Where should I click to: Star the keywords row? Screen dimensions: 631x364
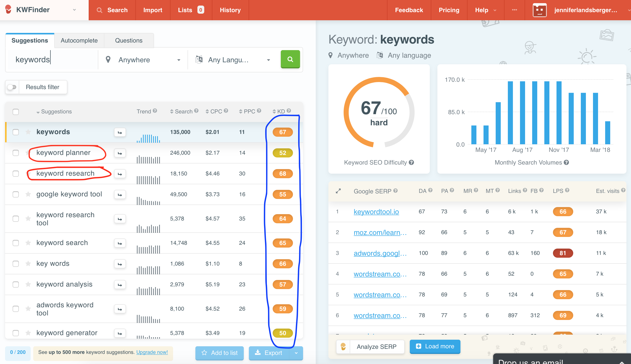tap(28, 132)
